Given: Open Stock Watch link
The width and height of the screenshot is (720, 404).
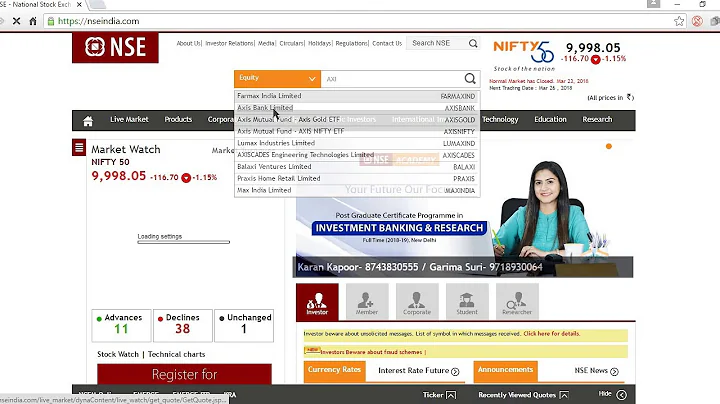Looking at the screenshot, I should tap(118, 354).
